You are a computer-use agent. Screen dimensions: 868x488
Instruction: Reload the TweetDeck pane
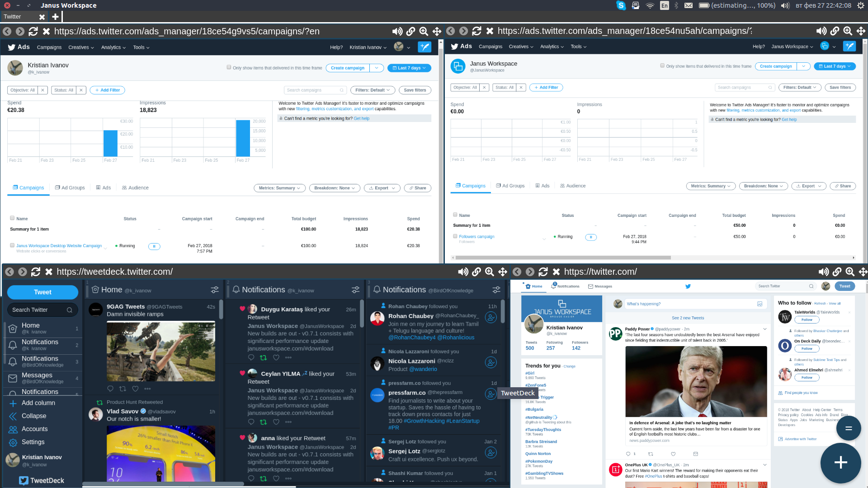point(36,272)
